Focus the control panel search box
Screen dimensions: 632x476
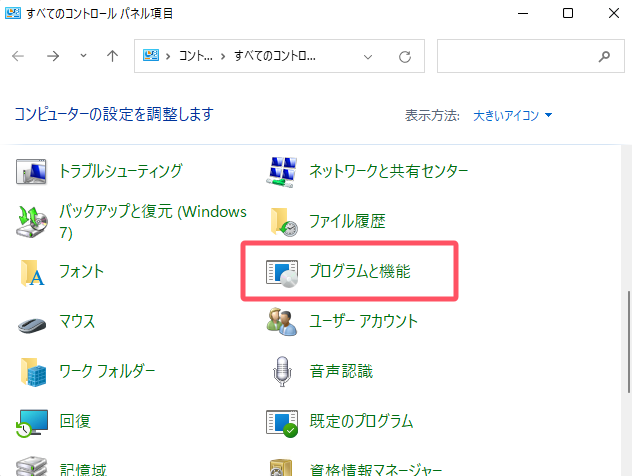click(x=530, y=56)
